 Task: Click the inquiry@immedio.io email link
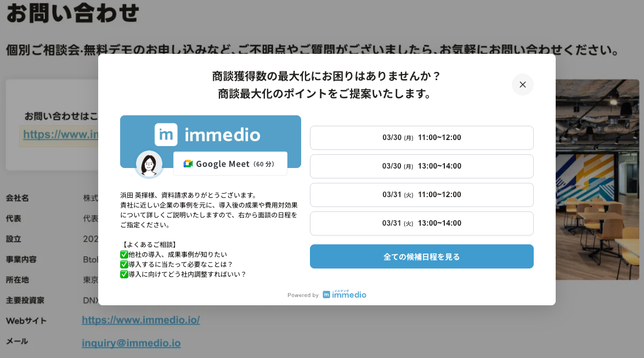click(x=131, y=343)
